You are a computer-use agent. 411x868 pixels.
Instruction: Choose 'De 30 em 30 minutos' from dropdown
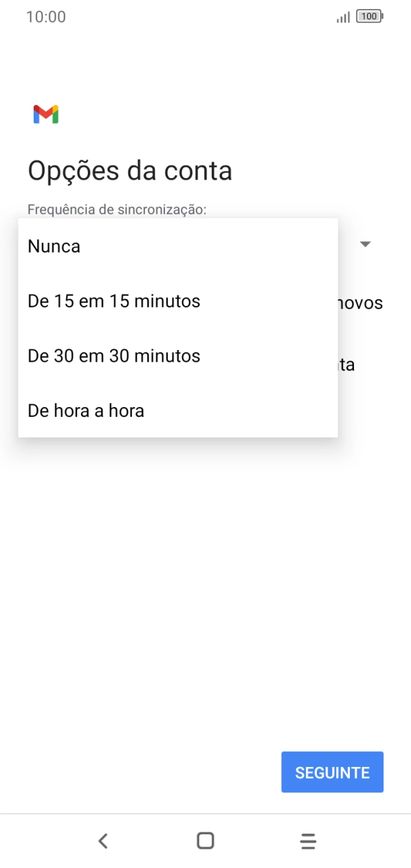[x=113, y=356]
